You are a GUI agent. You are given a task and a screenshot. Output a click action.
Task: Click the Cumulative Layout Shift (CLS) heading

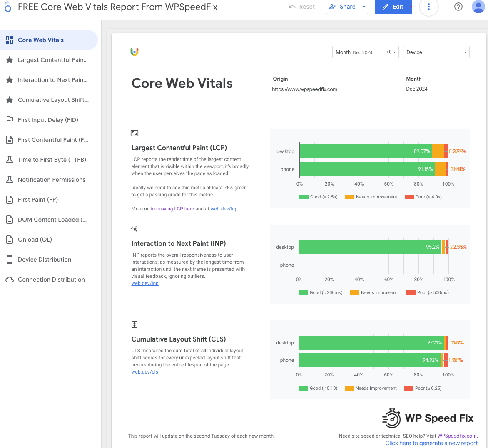[x=179, y=339]
